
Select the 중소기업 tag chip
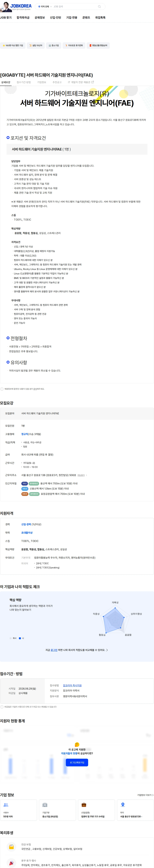(54, 46)
